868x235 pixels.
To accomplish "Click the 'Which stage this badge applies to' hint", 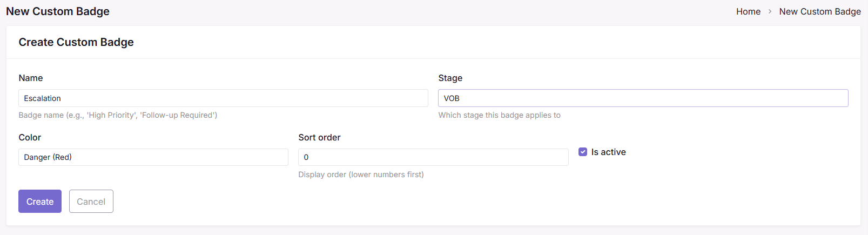I will coord(499,115).
